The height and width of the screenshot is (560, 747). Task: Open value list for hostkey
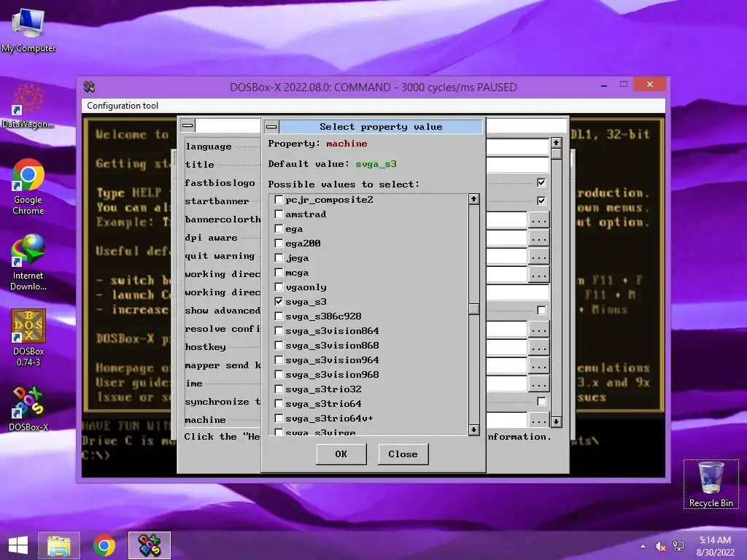pyautogui.click(x=539, y=347)
